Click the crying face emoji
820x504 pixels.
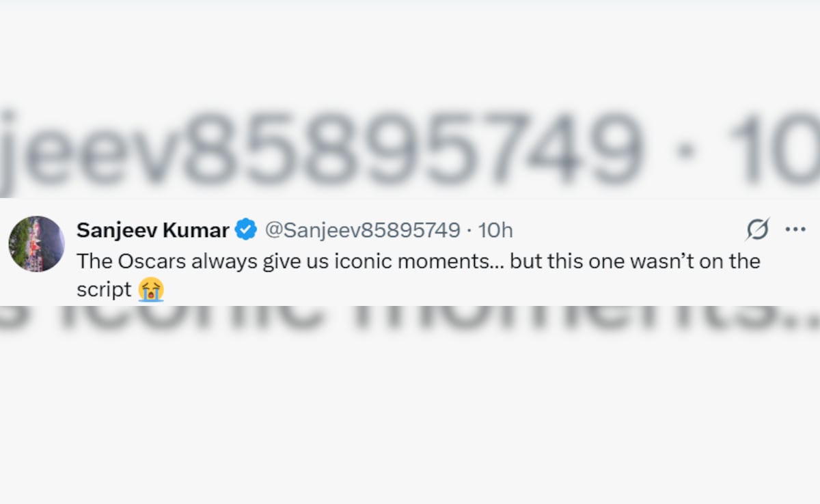151,290
